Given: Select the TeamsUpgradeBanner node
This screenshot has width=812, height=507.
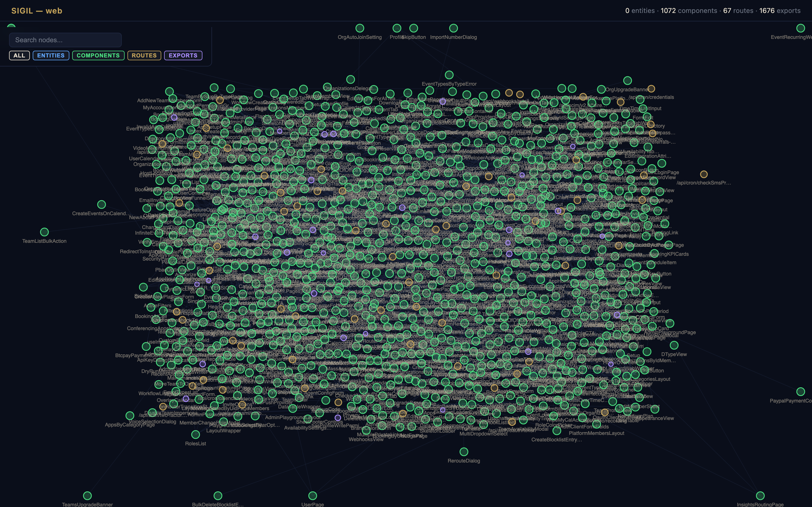Looking at the screenshot, I should (87, 496).
